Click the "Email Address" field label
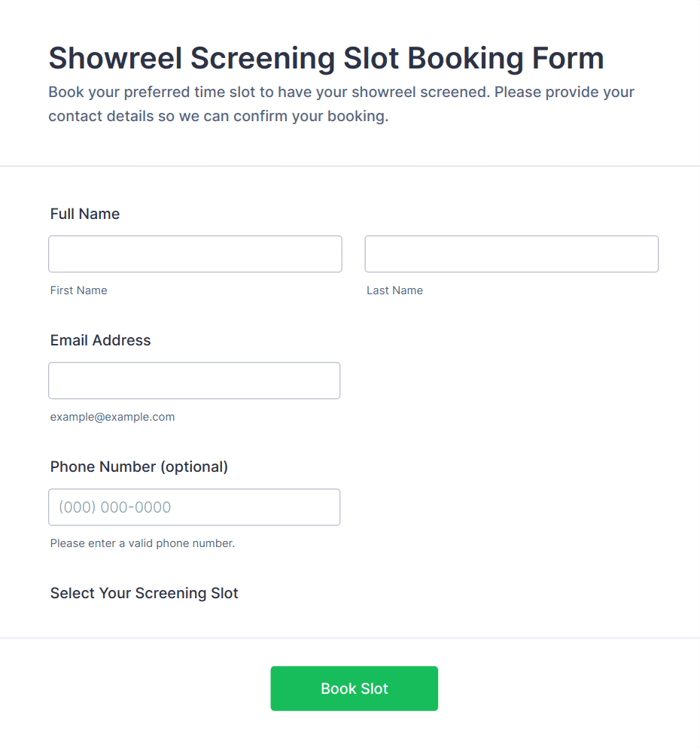Viewport: 700px width, 748px height. point(101,341)
